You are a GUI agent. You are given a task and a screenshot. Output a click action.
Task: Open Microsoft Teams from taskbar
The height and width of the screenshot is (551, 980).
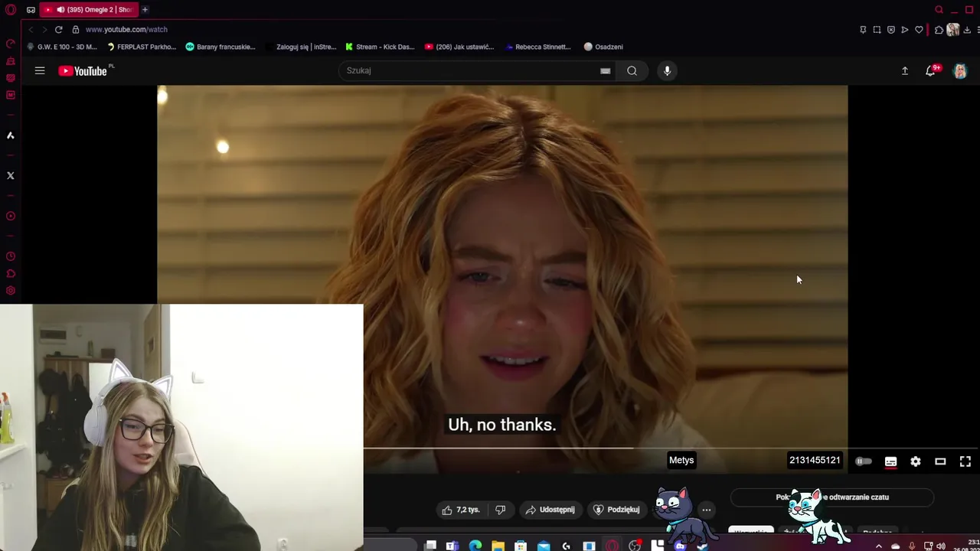coord(452,546)
